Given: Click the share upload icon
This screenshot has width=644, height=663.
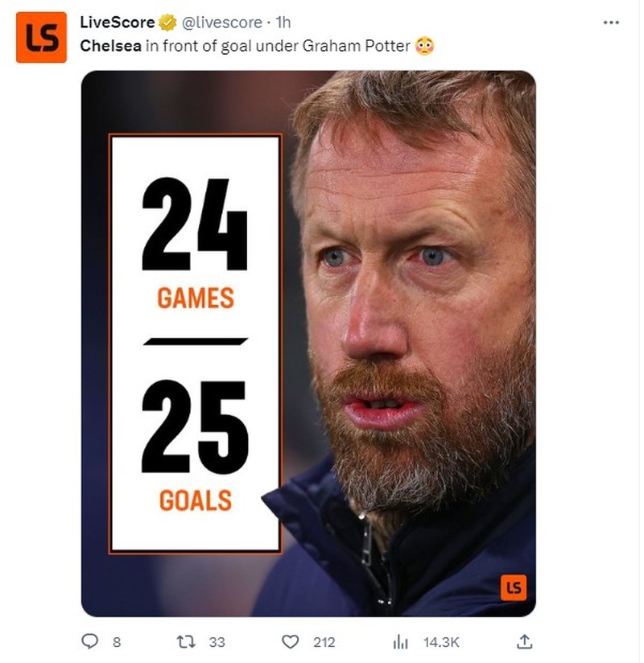Looking at the screenshot, I should pos(524,641).
